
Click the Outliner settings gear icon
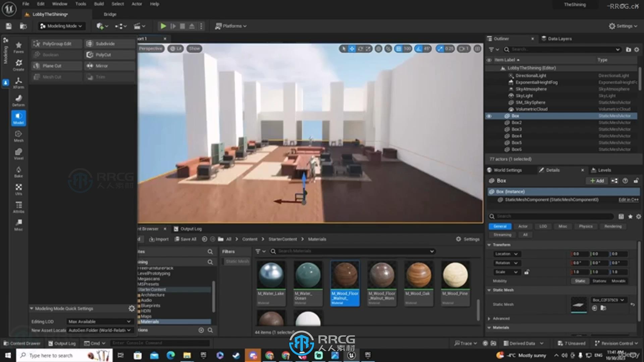pos(637,50)
